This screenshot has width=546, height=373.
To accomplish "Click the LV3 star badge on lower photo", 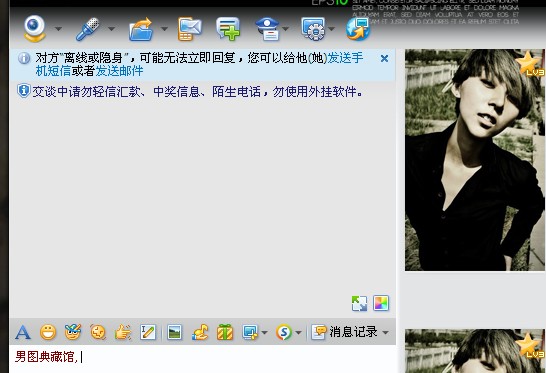I will 530,345.
